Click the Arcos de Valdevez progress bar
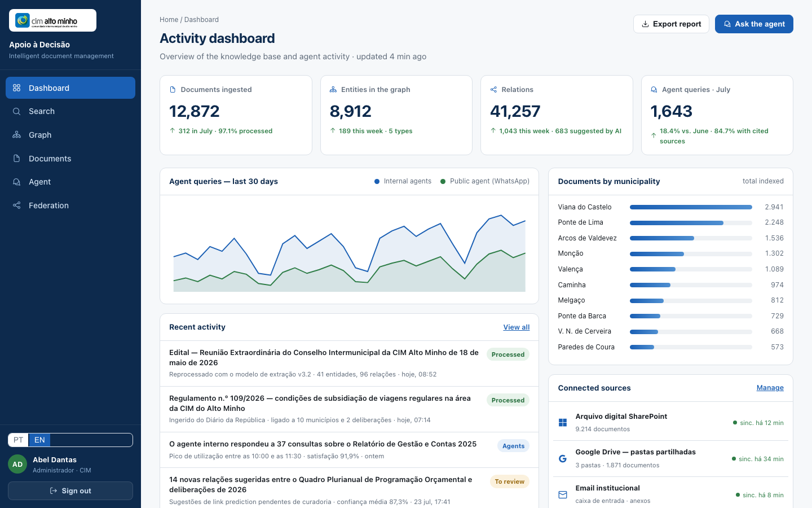Image resolution: width=812 pixels, height=508 pixels. coord(691,238)
